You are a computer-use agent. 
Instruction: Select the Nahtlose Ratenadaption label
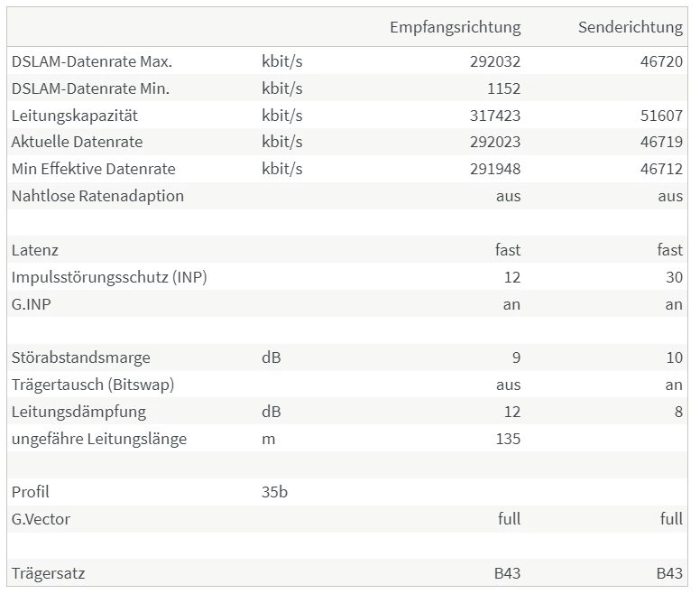(x=97, y=196)
